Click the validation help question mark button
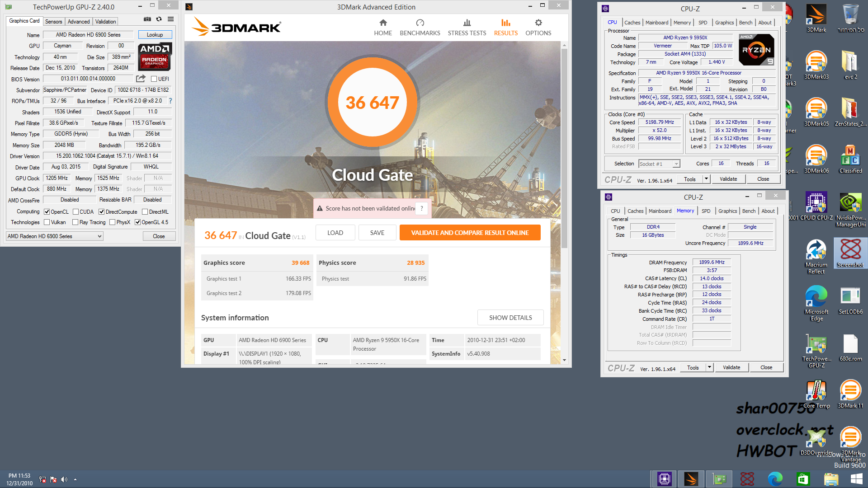 (421, 208)
